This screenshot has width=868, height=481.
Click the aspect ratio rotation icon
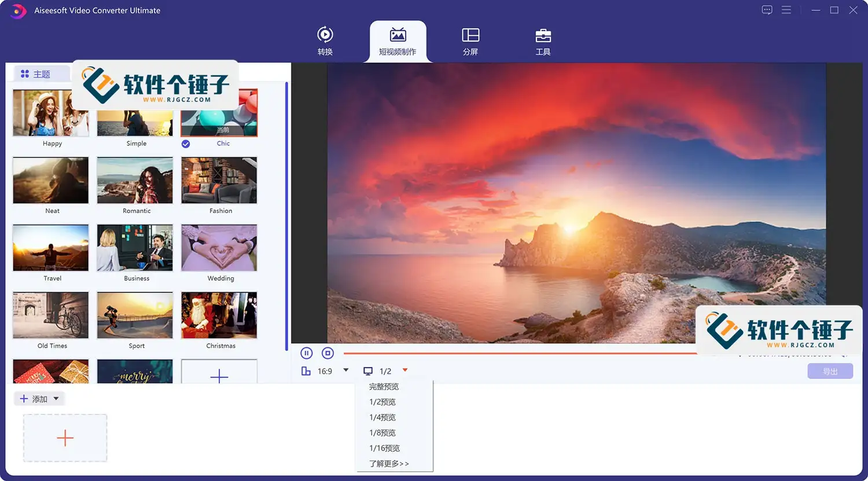[x=306, y=370]
